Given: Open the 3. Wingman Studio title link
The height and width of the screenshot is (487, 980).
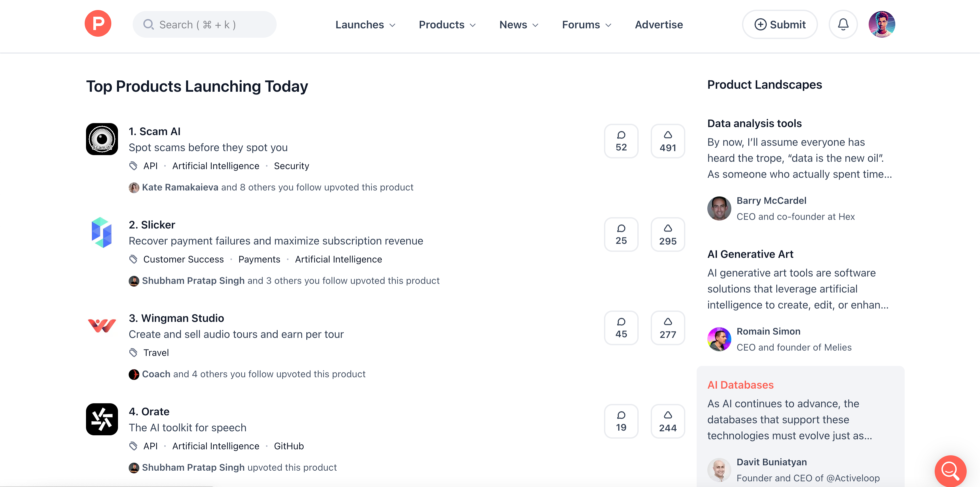Looking at the screenshot, I should [176, 318].
